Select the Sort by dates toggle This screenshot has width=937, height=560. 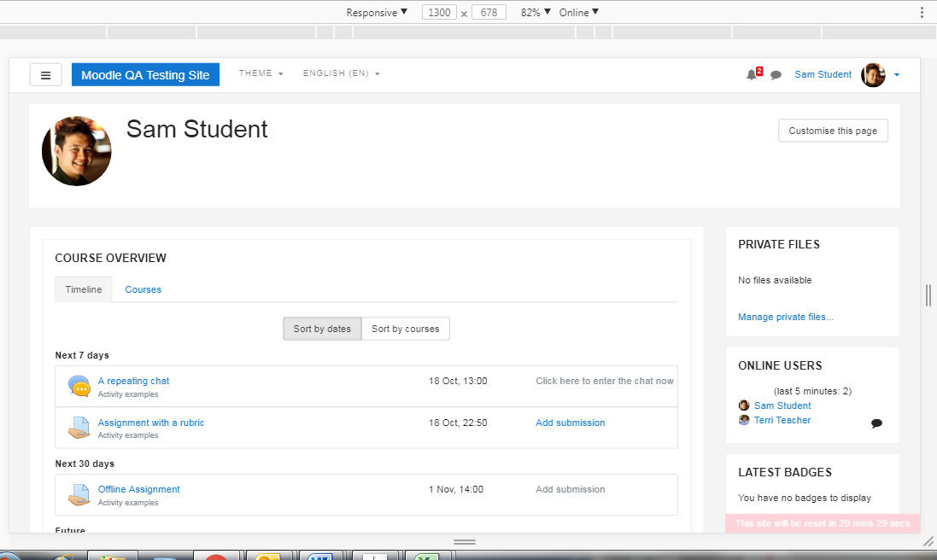(322, 329)
